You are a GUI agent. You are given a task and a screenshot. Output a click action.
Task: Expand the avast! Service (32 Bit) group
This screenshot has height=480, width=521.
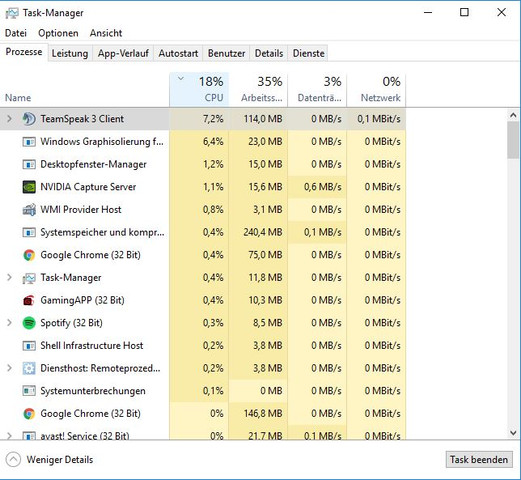(9, 435)
